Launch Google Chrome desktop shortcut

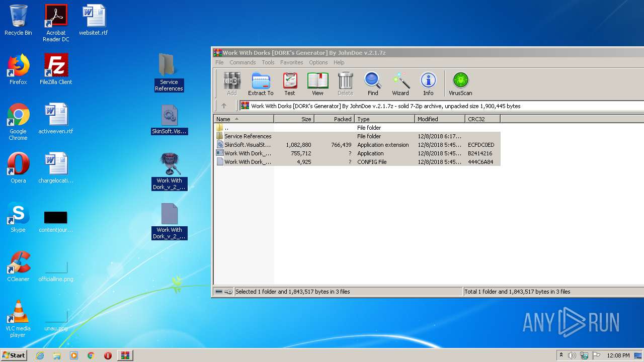[18, 122]
